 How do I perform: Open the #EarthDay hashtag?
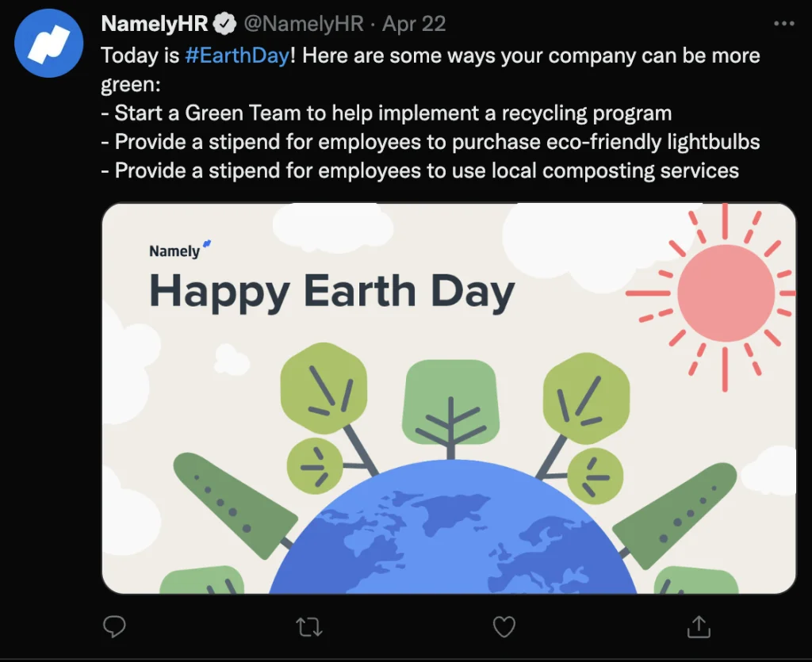236,56
